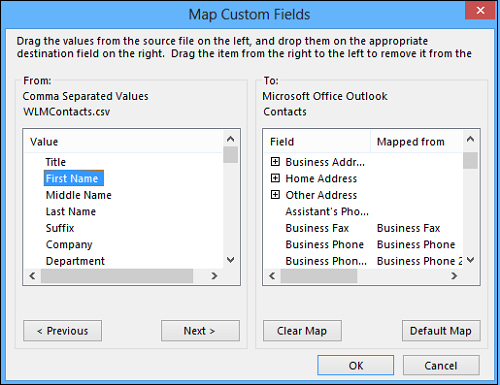Click the Mapped from column header
The width and height of the screenshot is (500, 385).
click(x=416, y=142)
